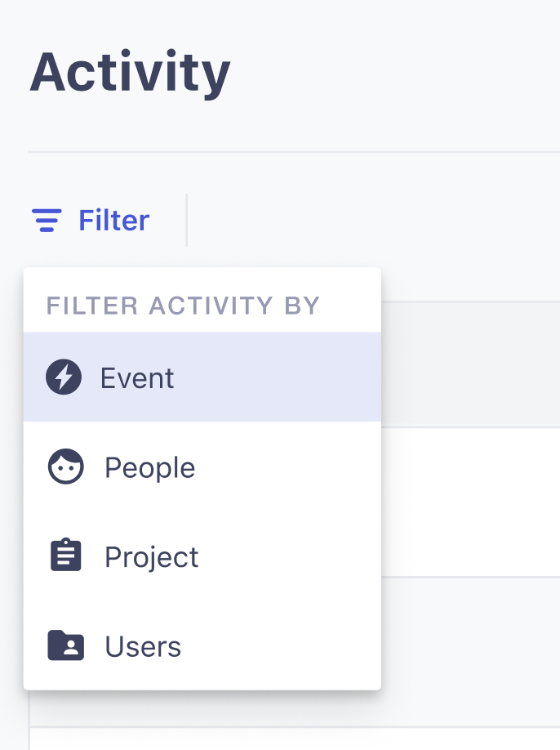Pick the Users filter entry text
560x750 pixels.
tap(143, 646)
